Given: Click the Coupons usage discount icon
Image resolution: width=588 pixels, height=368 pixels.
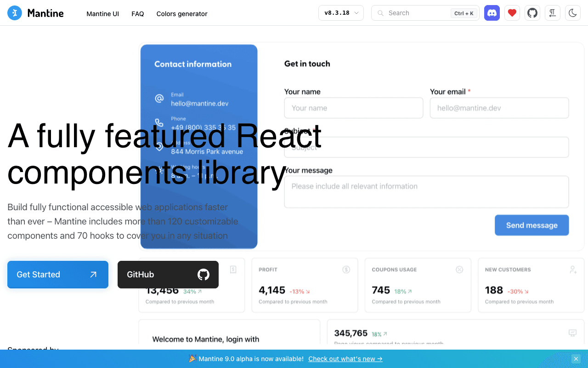Looking at the screenshot, I should [459, 270].
